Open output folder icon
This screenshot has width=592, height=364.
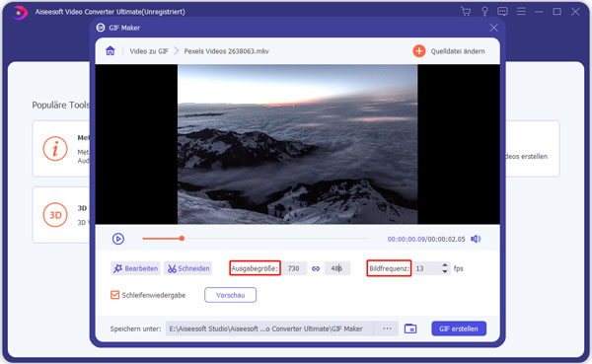click(410, 328)
